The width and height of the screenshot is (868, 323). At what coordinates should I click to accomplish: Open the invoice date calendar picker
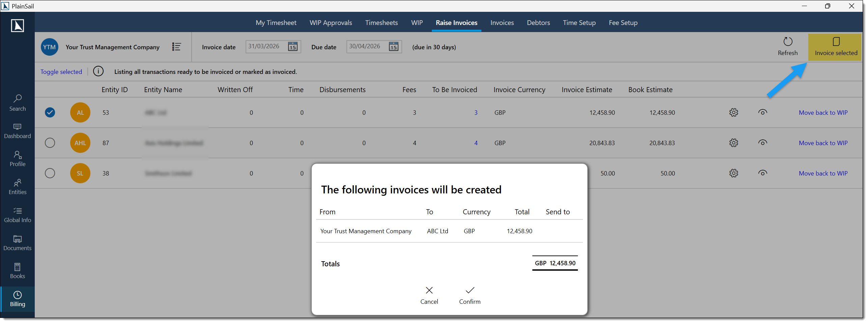point(292,47)
